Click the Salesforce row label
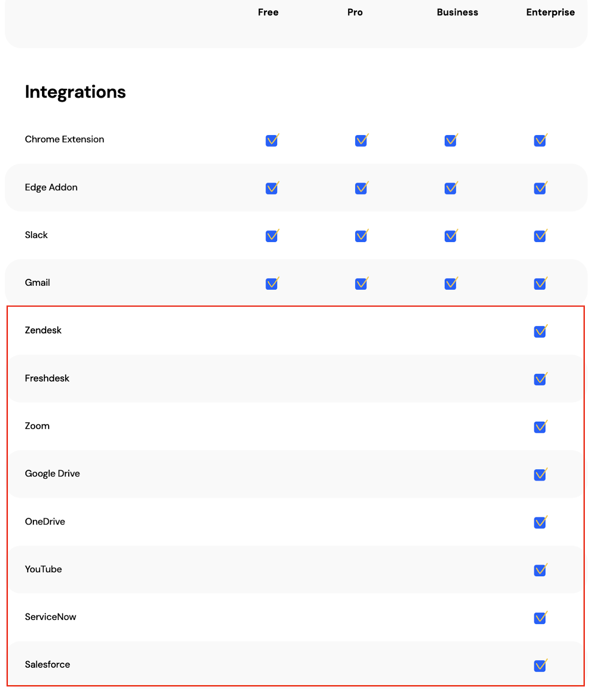The width and height of the screenshot is (594, 700). [x=47, y=665]
